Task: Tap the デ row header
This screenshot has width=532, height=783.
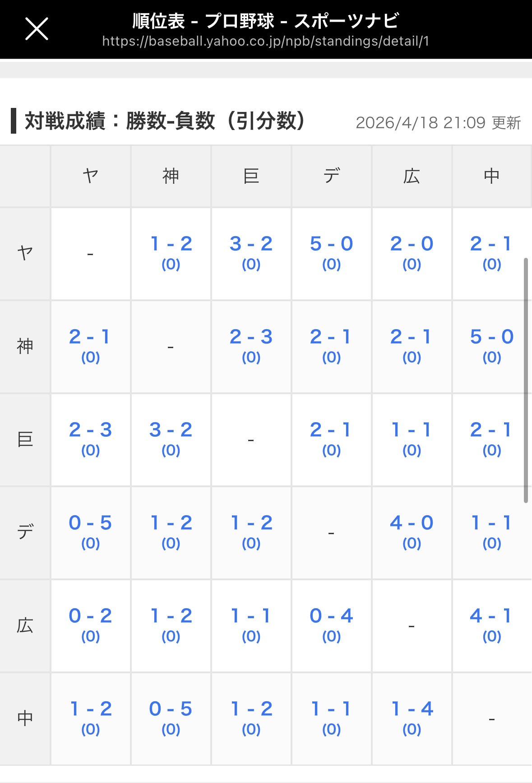Action: tap(25, 532)
